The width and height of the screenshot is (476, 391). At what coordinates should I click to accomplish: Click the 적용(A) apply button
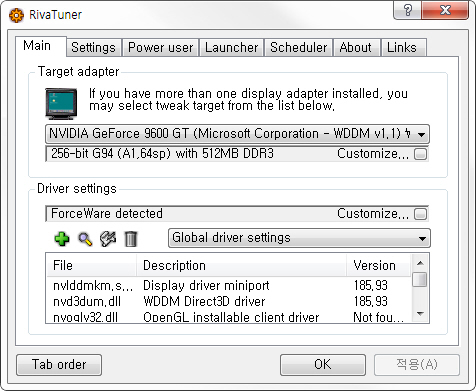click(x=417, y=365)
